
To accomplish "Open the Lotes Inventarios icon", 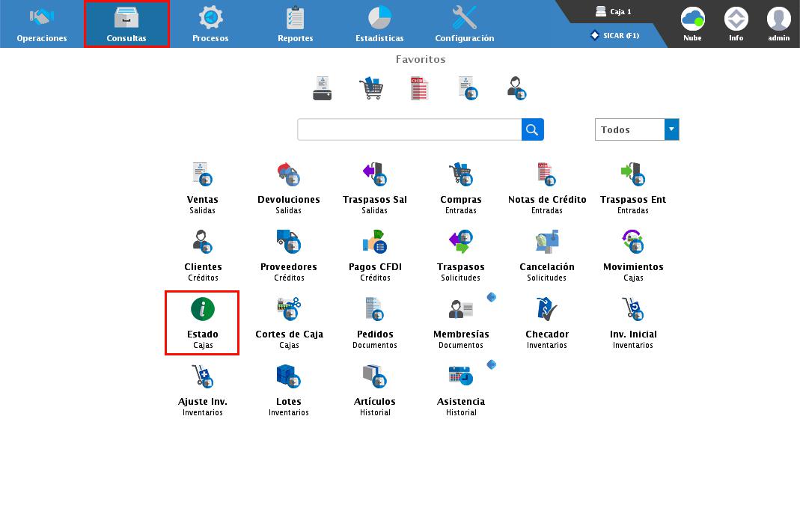I will pos(288,376).
